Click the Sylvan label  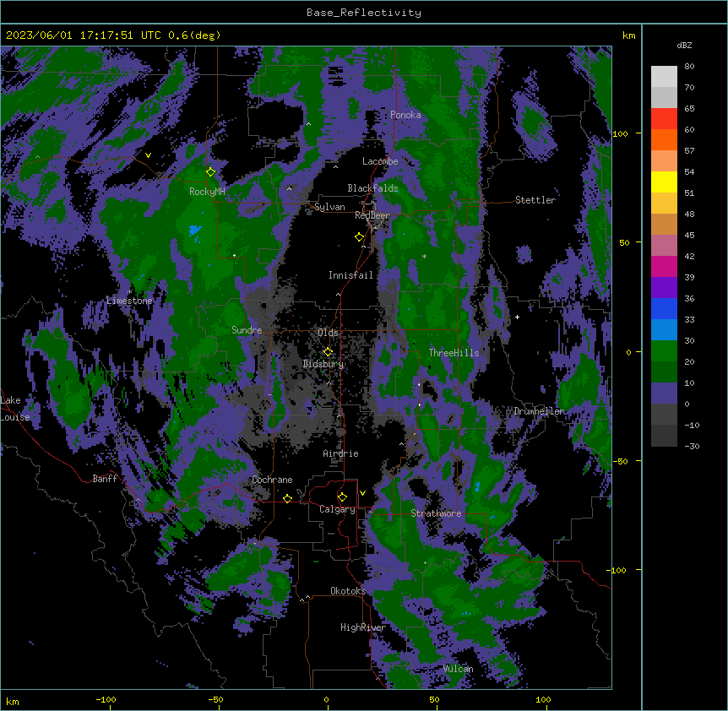[x=329, y=207]
